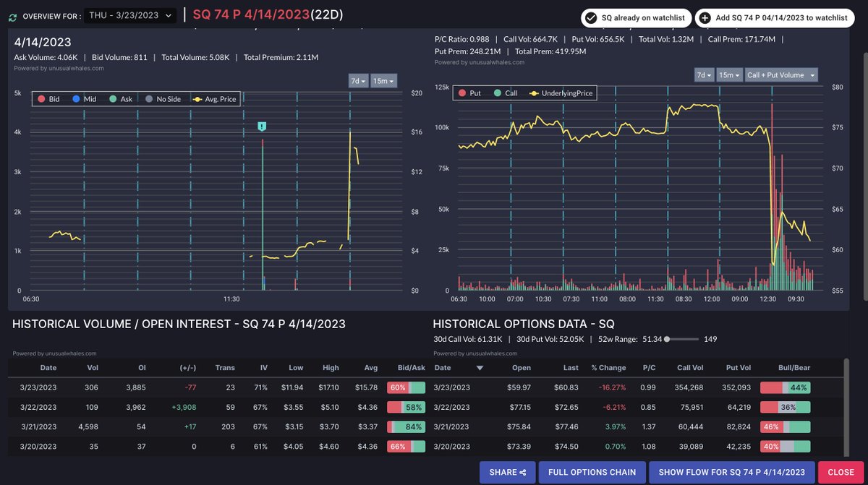Click the 84% Bid/Ask bar for 3/21/2023

tap(407, 426)
